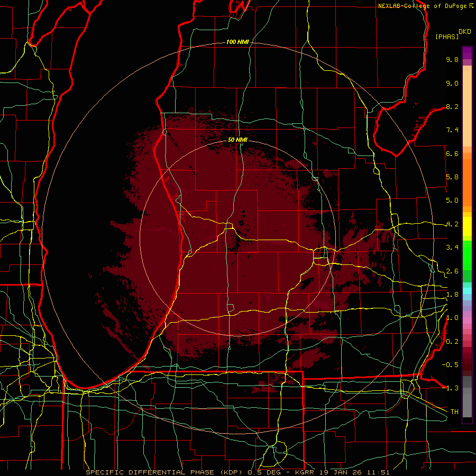Viewport: 476px width, 476px height.
Task: Click the -0.5 value on the color scale
Action: [x=450, y=365]
